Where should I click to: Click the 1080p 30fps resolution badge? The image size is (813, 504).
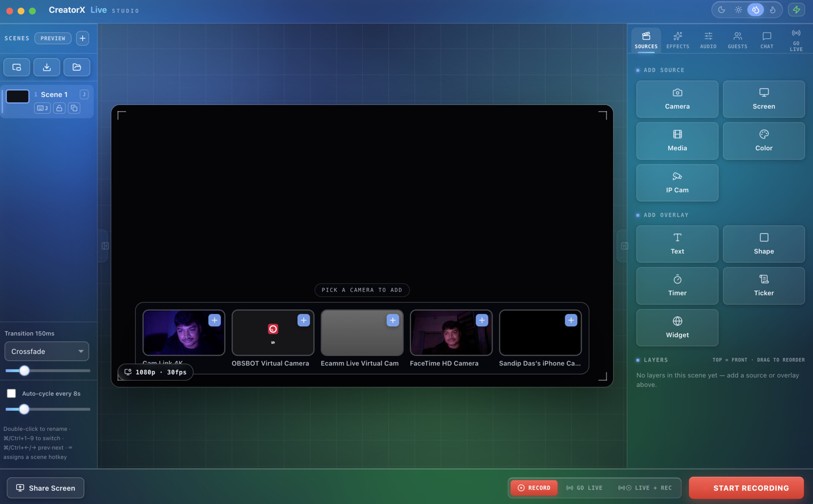click(155, 372)
